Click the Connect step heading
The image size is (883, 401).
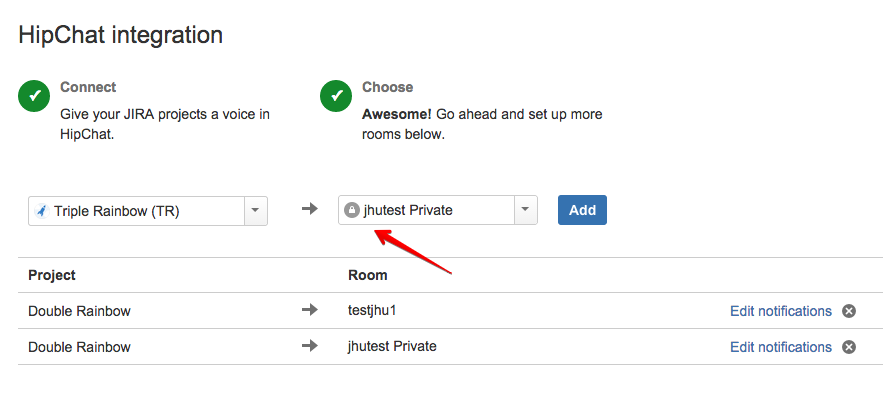(x=88, y=87)
